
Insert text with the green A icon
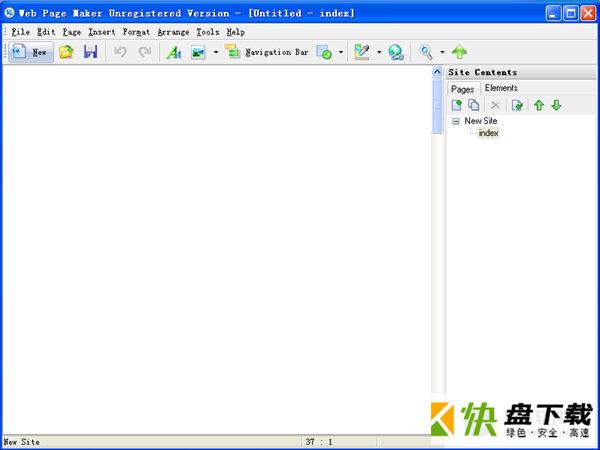[174, 52]
